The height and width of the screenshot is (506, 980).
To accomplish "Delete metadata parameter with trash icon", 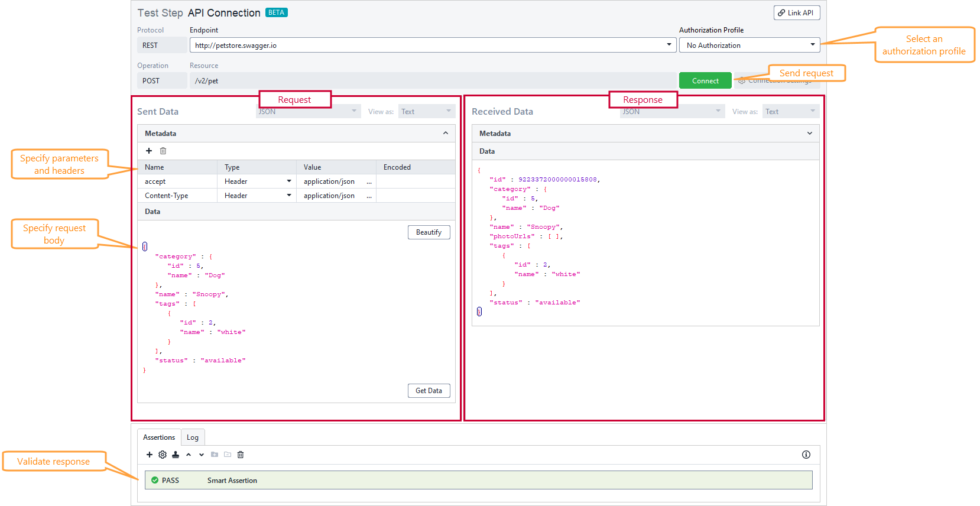I will pyautogui.click(x=163, y=151).
